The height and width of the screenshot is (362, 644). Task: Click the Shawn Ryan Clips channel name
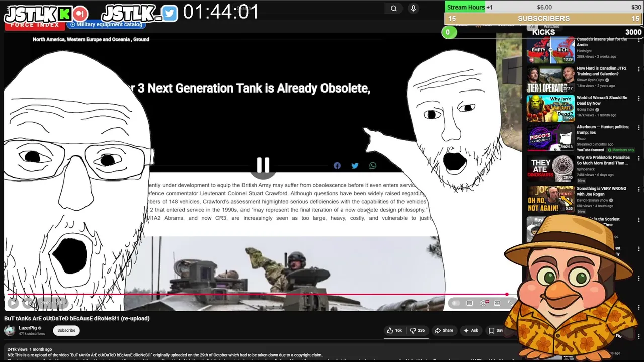(590, 80)
